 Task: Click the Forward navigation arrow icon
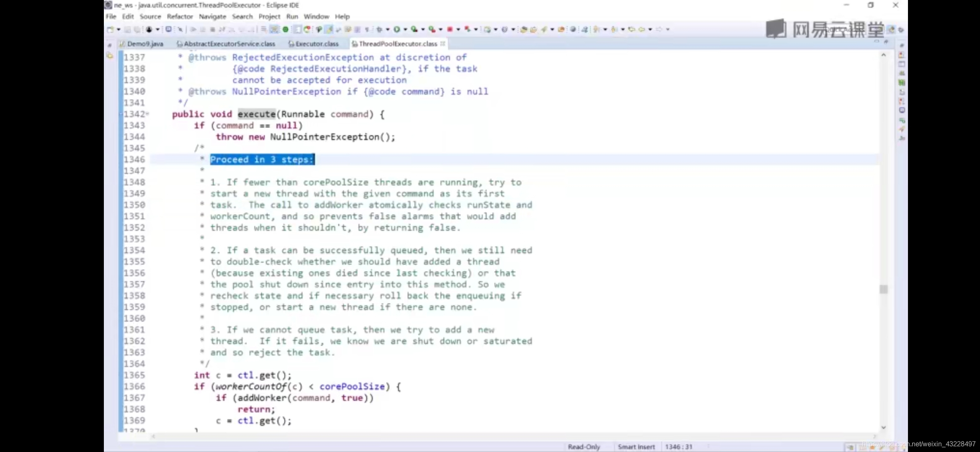click(659, 29)
